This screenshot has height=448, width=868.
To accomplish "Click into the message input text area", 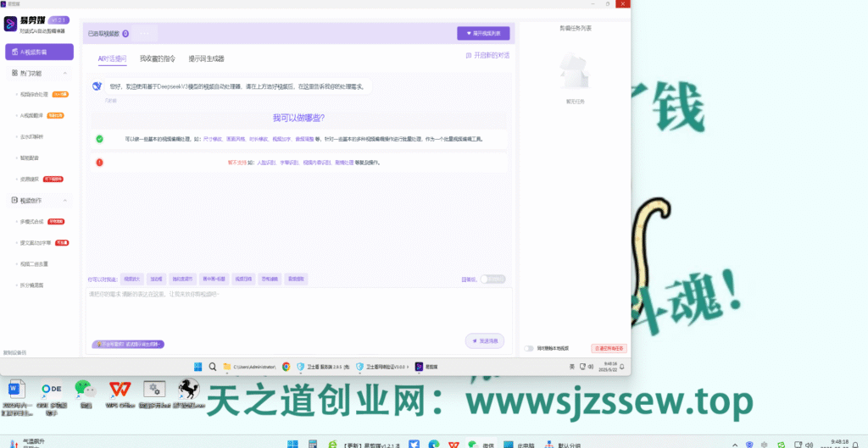I will [x=297, y=309].
